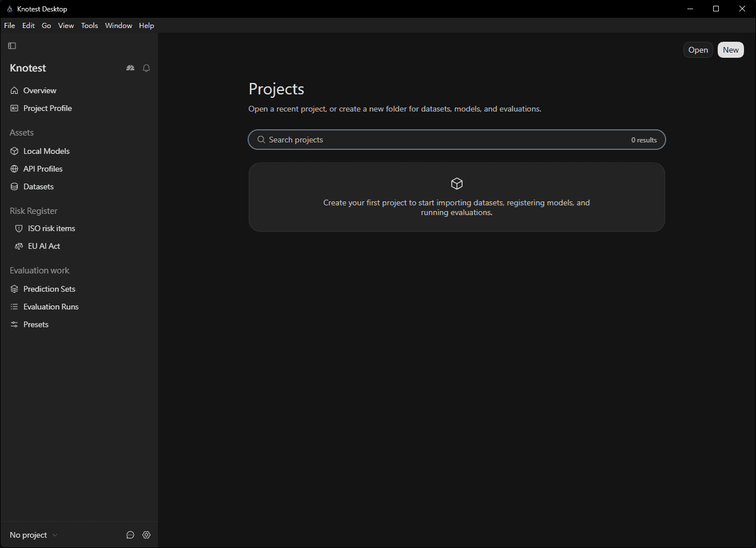Open Datasets label in the sidebar
This screenshot has height=548, width=756.
click(38, 186)
